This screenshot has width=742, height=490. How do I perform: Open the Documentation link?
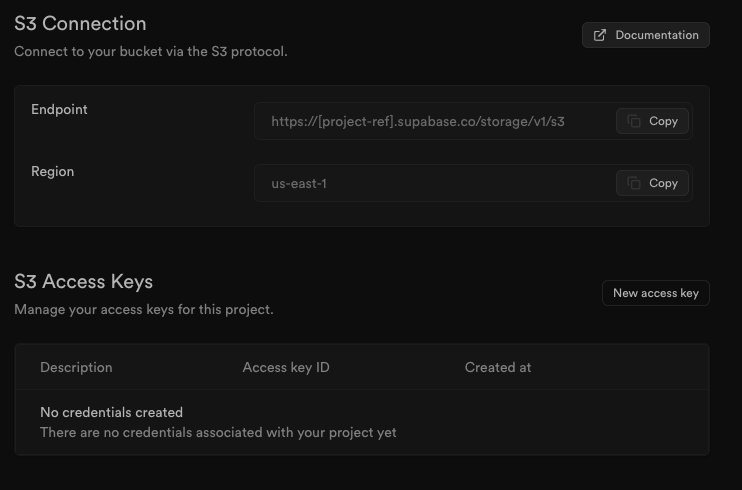tap(646, 35)
